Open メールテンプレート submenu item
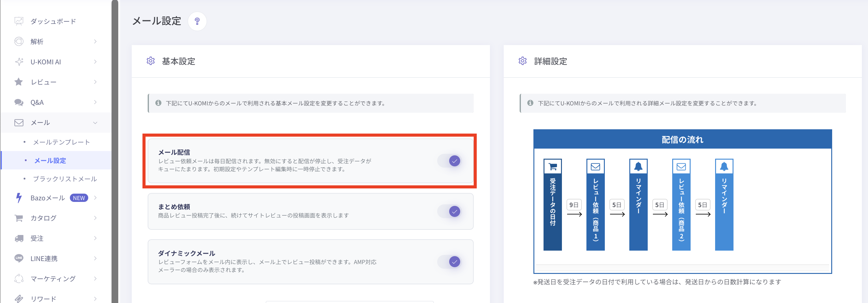Viewport: 868px width, 303px height. point(56,142)
